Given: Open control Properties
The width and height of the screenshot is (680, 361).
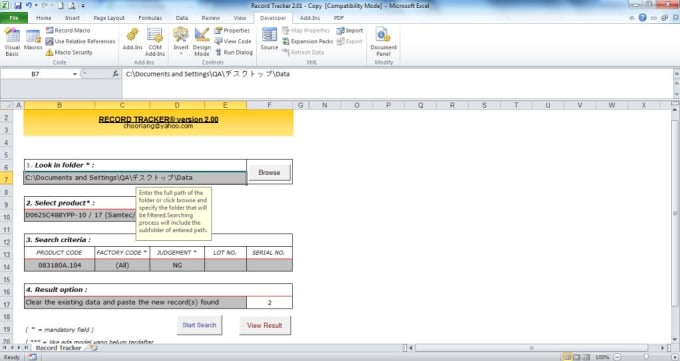Looking at the screenshot, I should [x=232, y=30].
